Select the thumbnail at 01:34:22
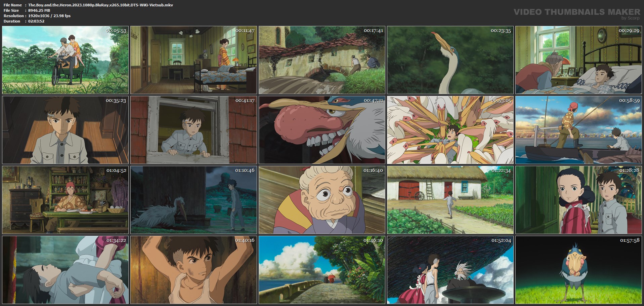The width and height of the screenshot is (644, 306). click(x=65, y=270)
